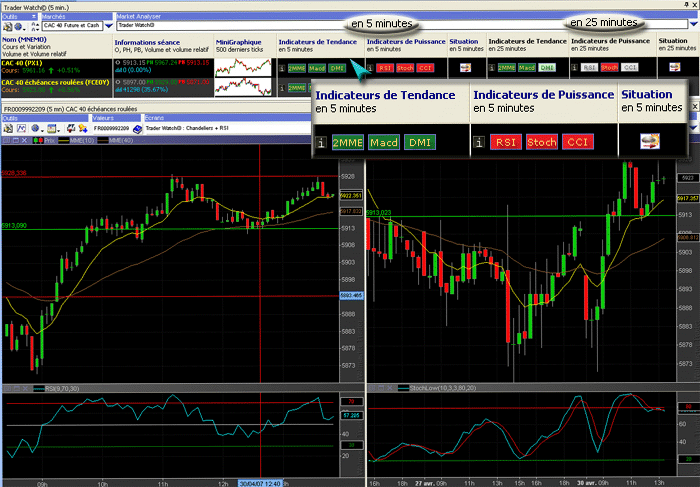The width and height of the screenshot is (700, 487).
Task: Click the calendar icon in chart window toolbar
Action: pos(51,129)
